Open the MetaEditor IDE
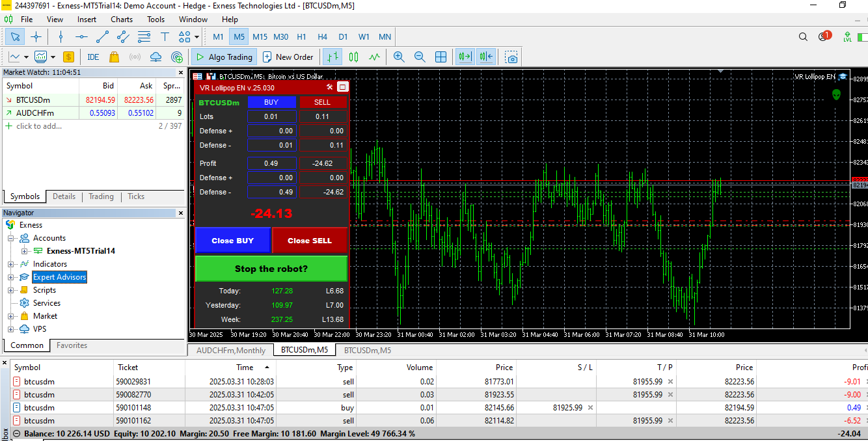The height and width of the screenshot is (441, 868). [x=93, y=57]
